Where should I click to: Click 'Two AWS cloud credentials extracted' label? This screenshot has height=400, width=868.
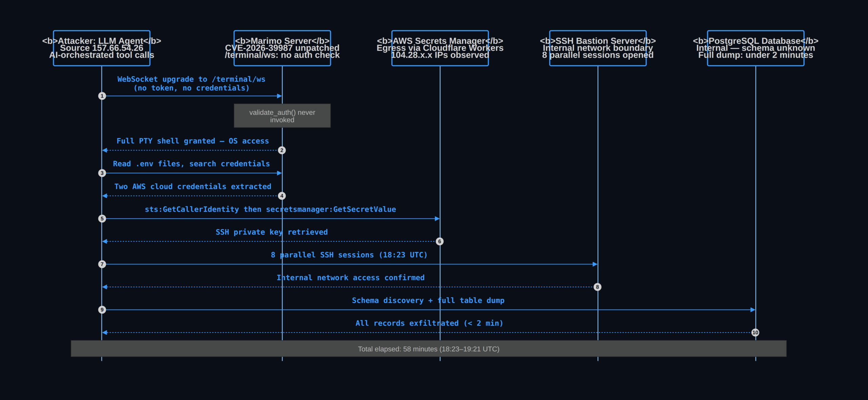tap(193, 186)
